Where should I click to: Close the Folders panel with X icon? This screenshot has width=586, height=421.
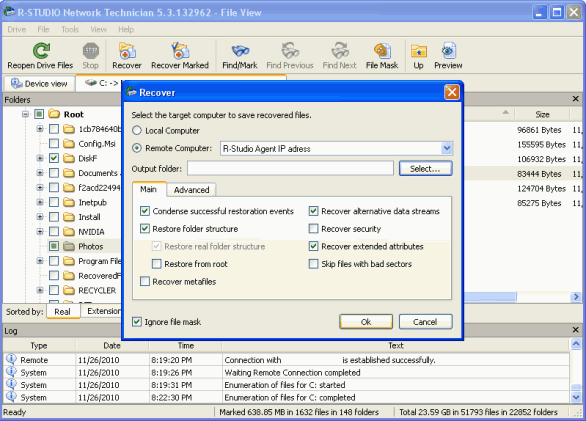tap(576, 99)
